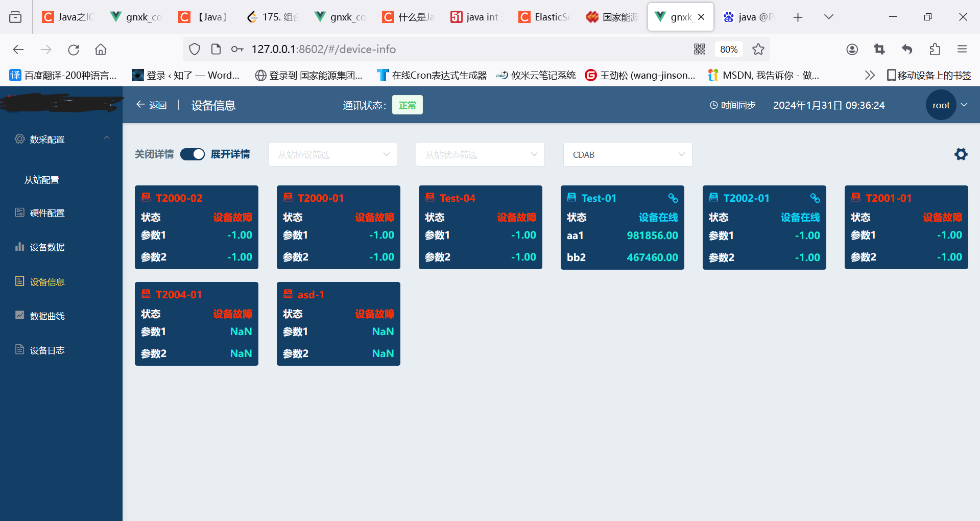Viewport: 980px width, 521px height.
Task: Toggle the 关闭详情/展开详情 switch
Action: pyautogui.click(x=193, y=154)
